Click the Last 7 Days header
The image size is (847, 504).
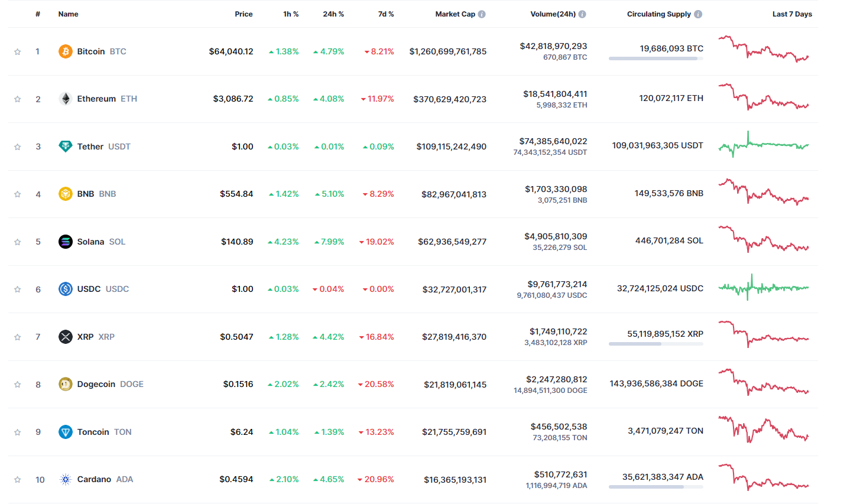pyautogui.click(x=792, y=14)
